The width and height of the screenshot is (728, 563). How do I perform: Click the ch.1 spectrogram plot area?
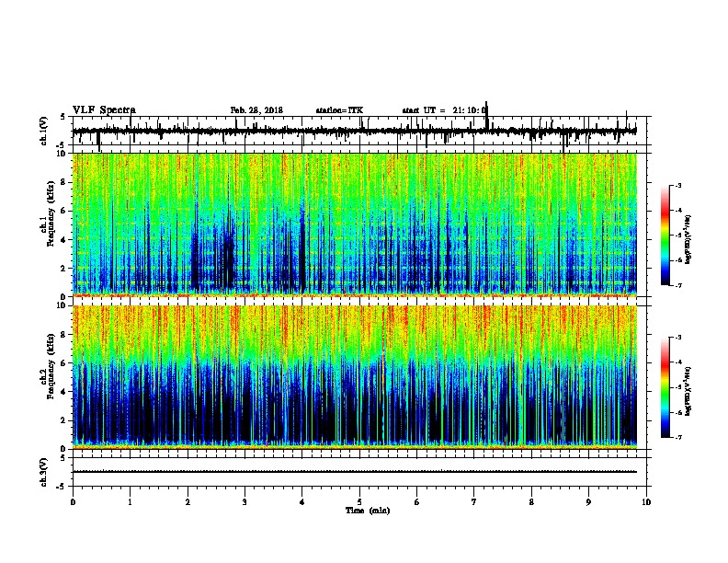point(355,224)
